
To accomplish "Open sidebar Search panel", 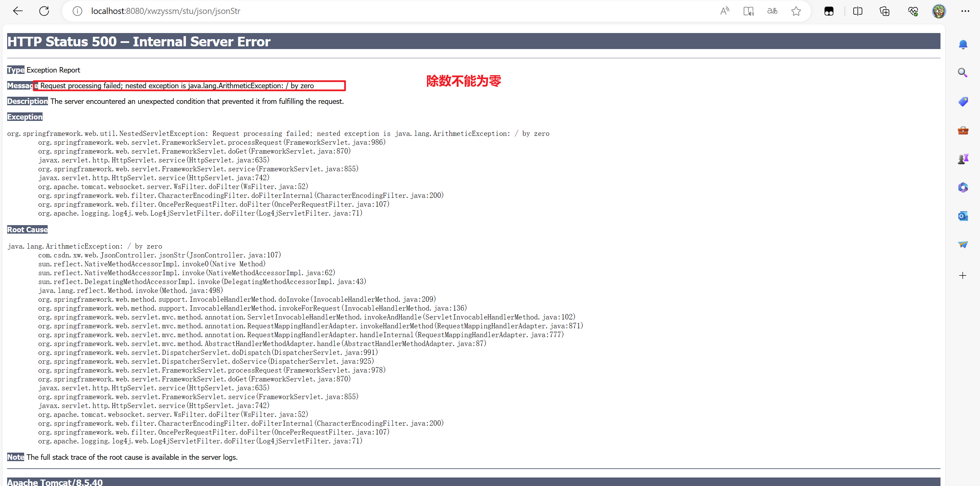I will tap(963, 72).
